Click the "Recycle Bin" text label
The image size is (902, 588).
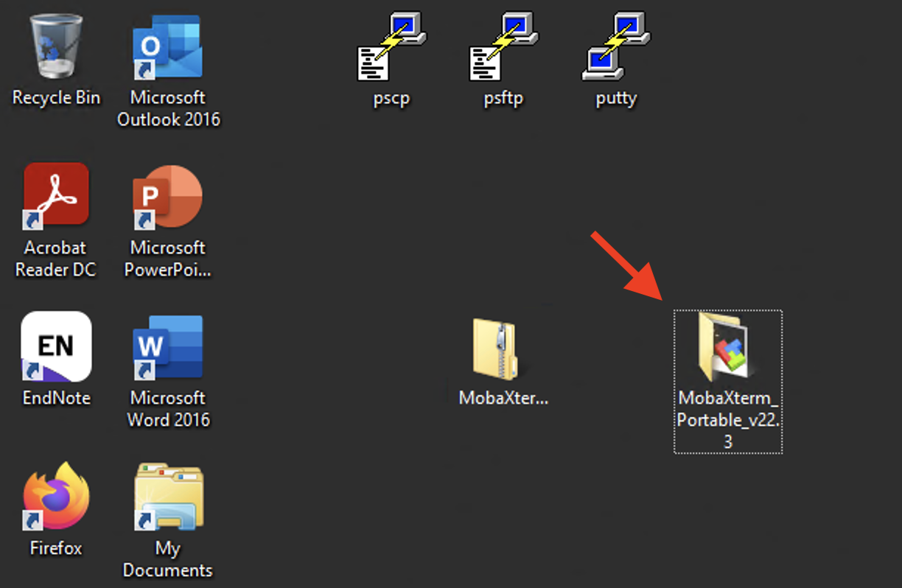click(x=56, y=98)
